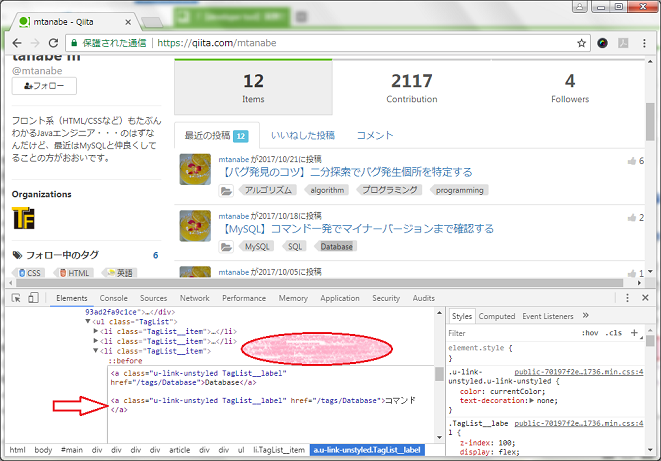Open the いいねした投稿 tab
The image size is (661, 461).
tap(303, 135)
